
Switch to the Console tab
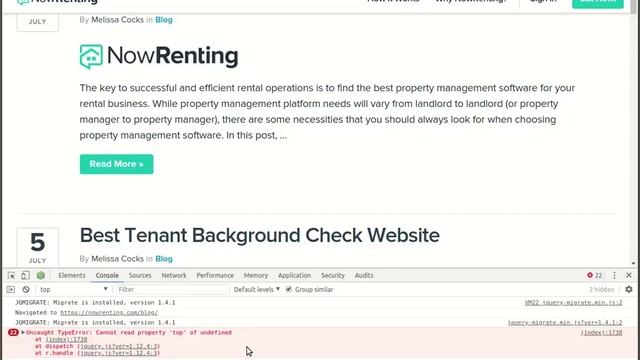click(x=107, y=276)
